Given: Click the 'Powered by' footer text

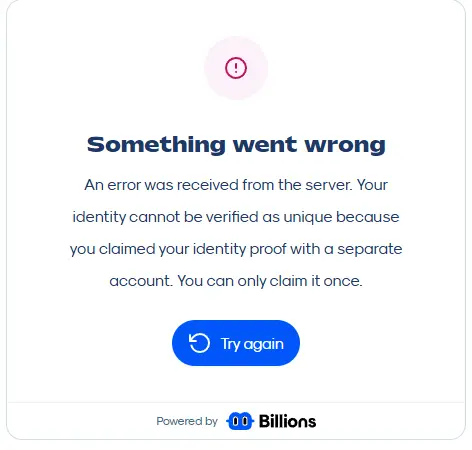Looking at the screenshot, I should (187, 421).
